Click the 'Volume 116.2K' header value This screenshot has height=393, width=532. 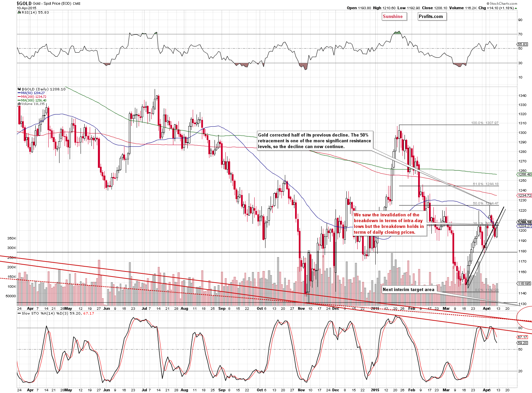[462, 8]
